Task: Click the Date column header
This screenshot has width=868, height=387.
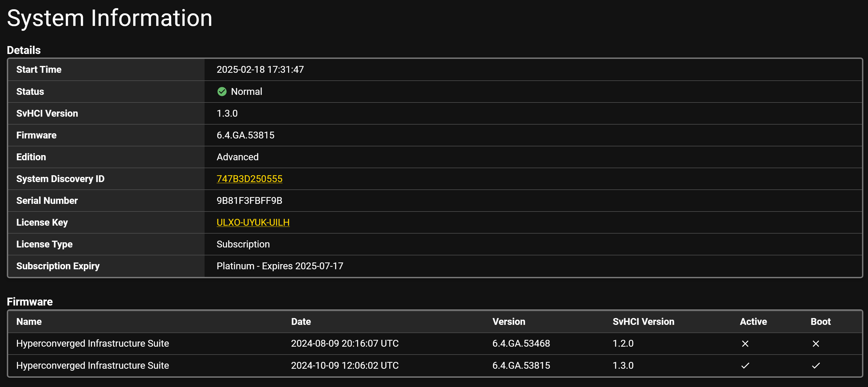Action: 301,322
